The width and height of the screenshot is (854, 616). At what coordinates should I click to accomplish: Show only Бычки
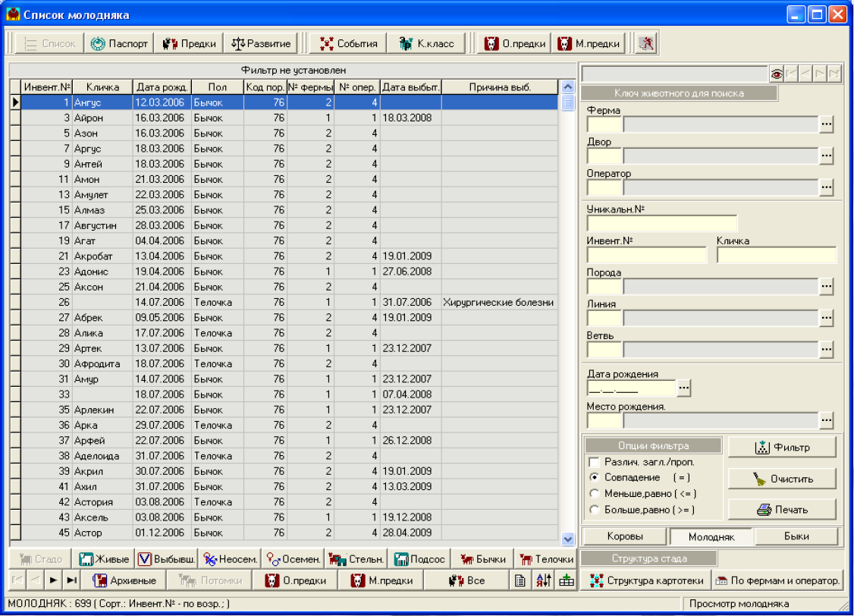482,559
